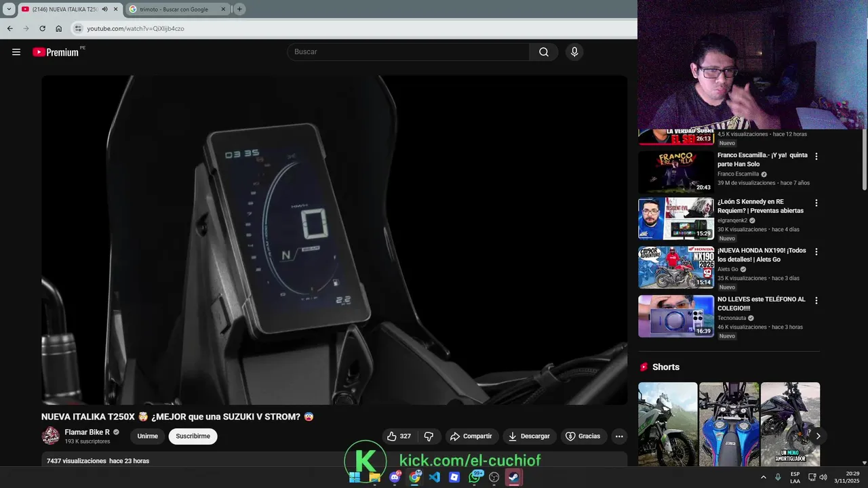Open Tecnonauta channel link

[732, 318]
